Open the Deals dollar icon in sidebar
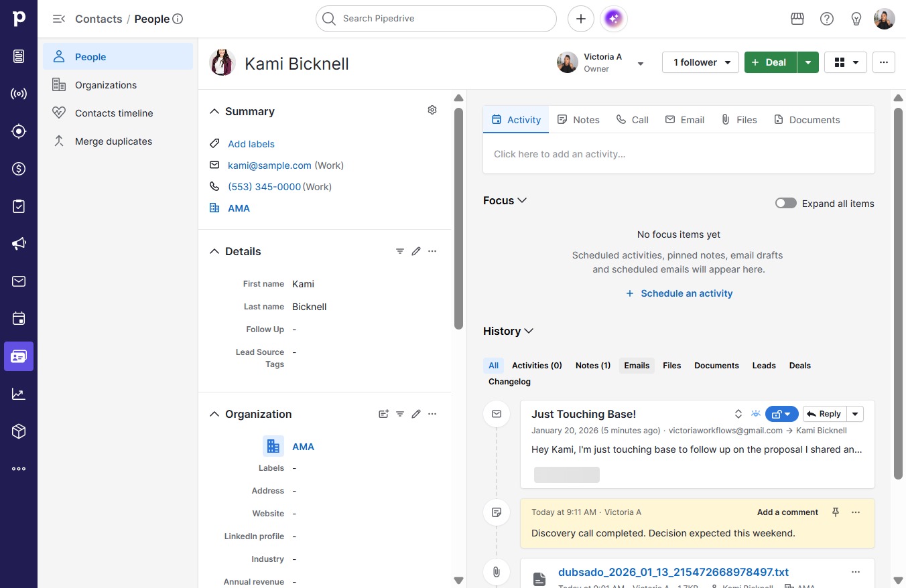 [19, 169]
